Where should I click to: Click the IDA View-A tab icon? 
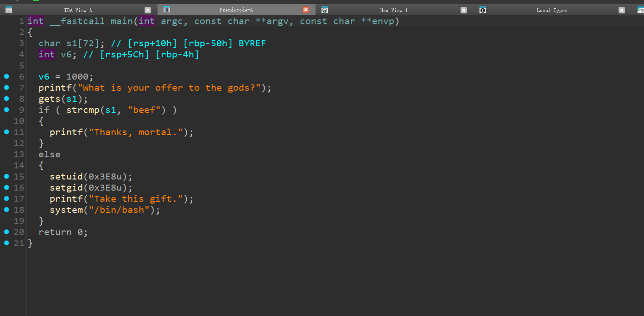pyautogui.click(x=9, y=10)
